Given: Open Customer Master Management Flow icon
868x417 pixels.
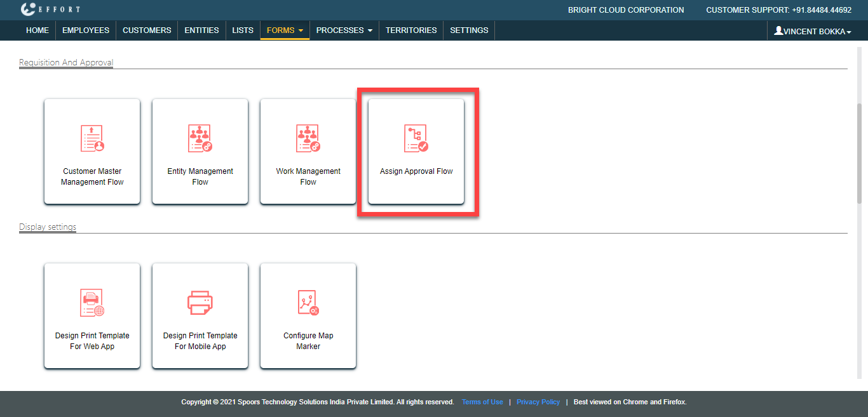Looking at the screenshot, I should [x=92, y=138].
